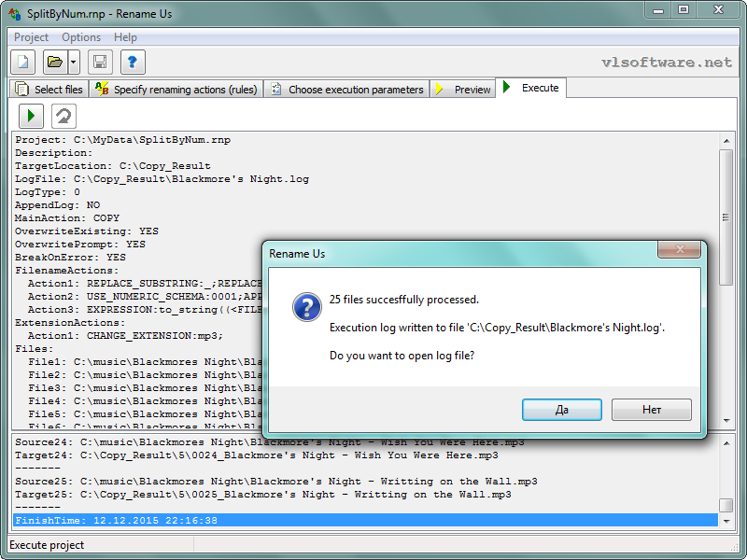This screenshot has width=747, height=560.
Task: Click the FilenameActions: line
Action: point(67,271)
